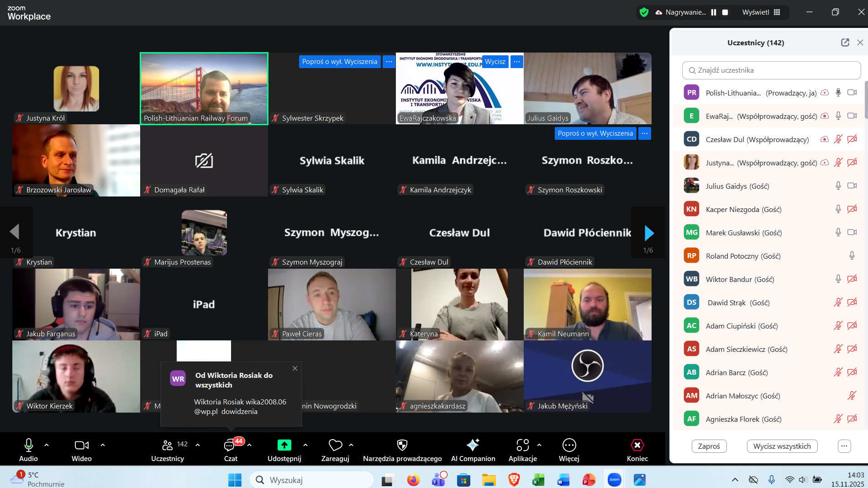Image resolution: width=868 pixels, height=488 pixels.
Task: Launch AI Companion sparkle icon
Action: (x=473, y=445)
